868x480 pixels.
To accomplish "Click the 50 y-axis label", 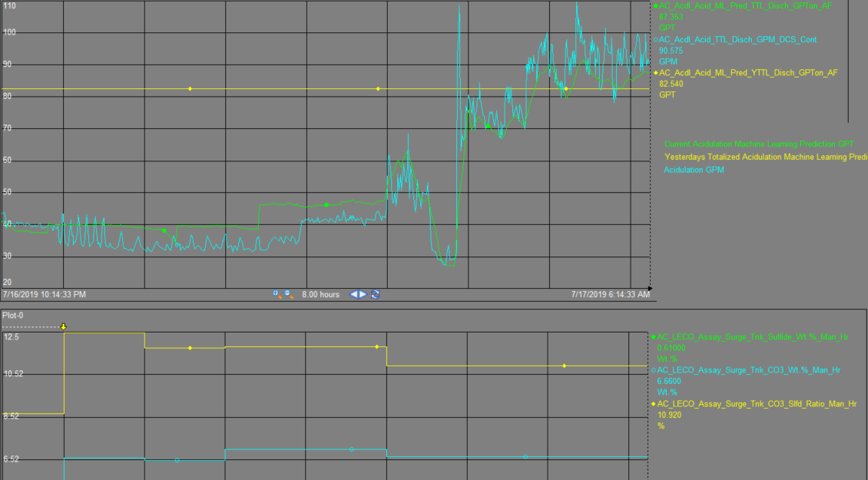I will (7, 192).
